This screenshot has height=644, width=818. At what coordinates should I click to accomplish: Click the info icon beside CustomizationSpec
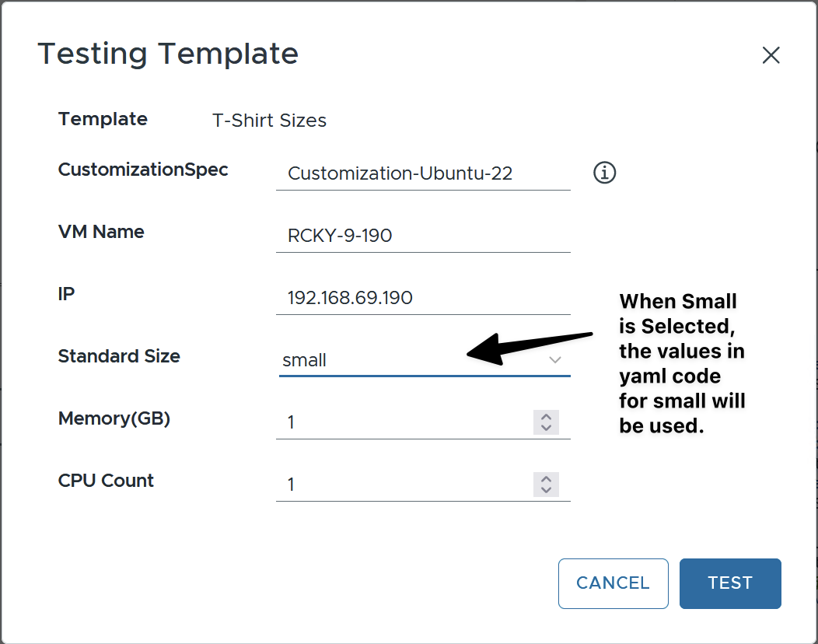604,173
